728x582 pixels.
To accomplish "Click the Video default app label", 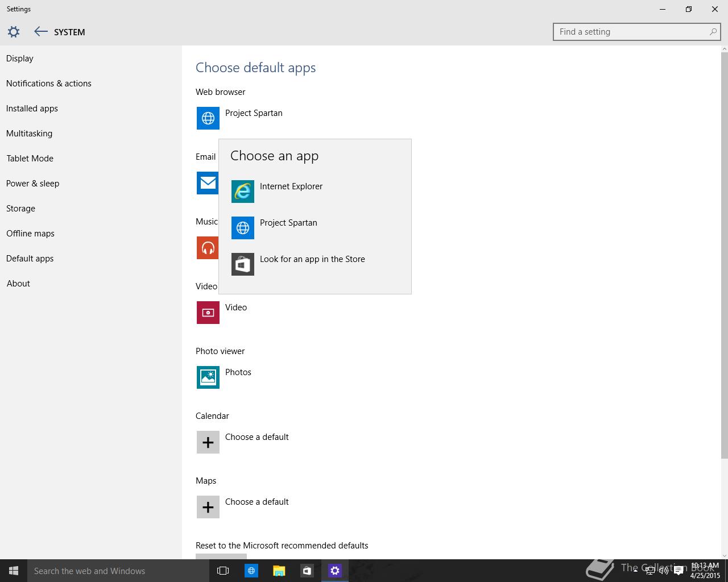I will 236,307.
